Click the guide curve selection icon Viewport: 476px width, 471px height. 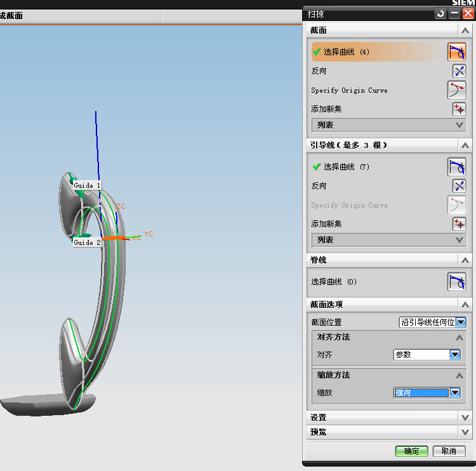456,167
